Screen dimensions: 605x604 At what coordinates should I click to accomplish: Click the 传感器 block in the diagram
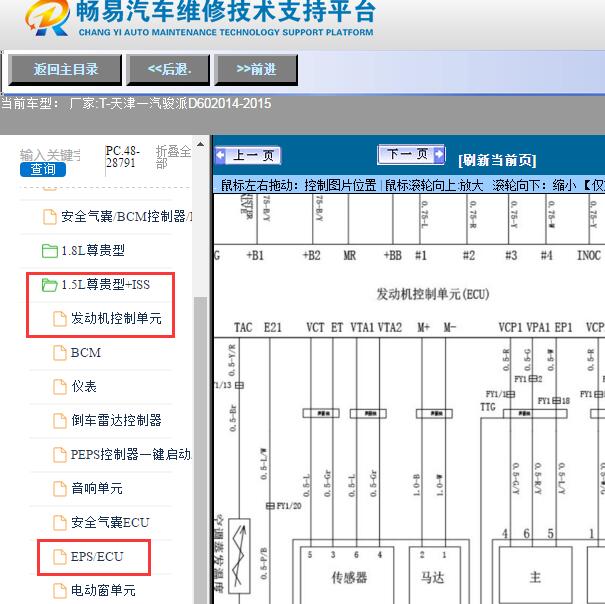pyautogui.click(x=349, y=577)
